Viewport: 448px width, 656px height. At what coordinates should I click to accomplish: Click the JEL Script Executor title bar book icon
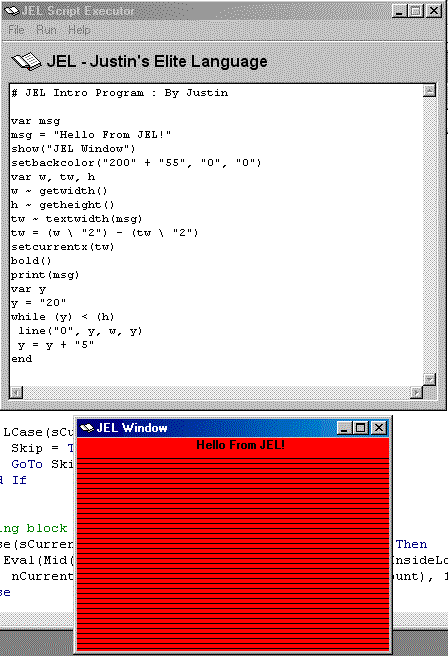[11, 10]
